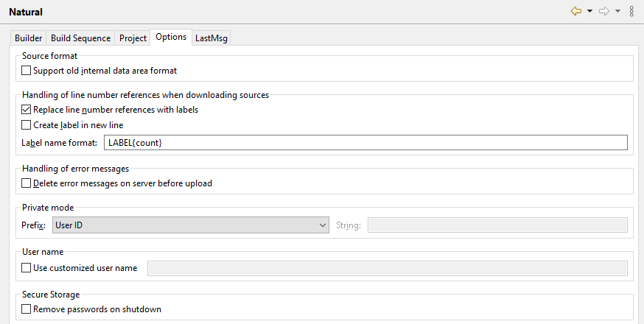
Task: Open the Prefix User ID combo box
Action: [x=189, y=225]
